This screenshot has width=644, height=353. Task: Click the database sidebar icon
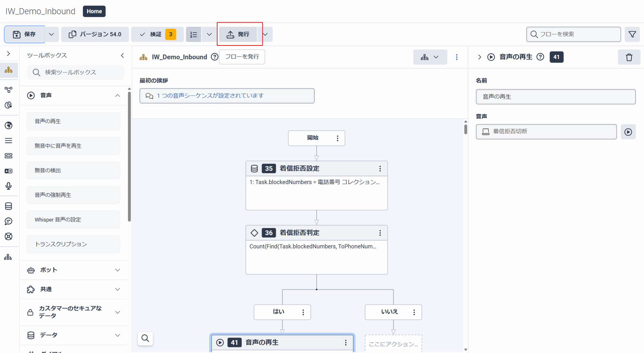(9, 206)
